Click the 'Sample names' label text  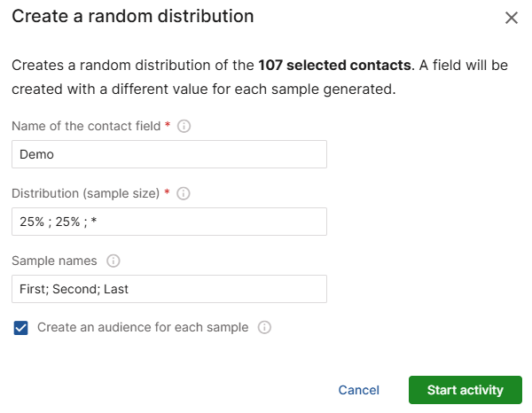(x=54, y=261)
